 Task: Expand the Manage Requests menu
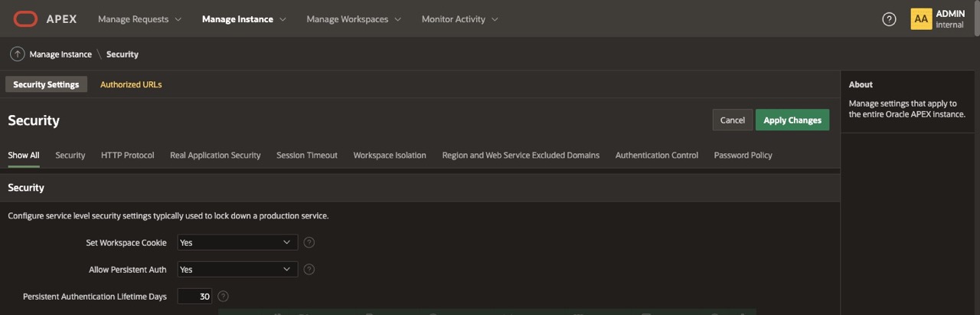pos(139,19)
